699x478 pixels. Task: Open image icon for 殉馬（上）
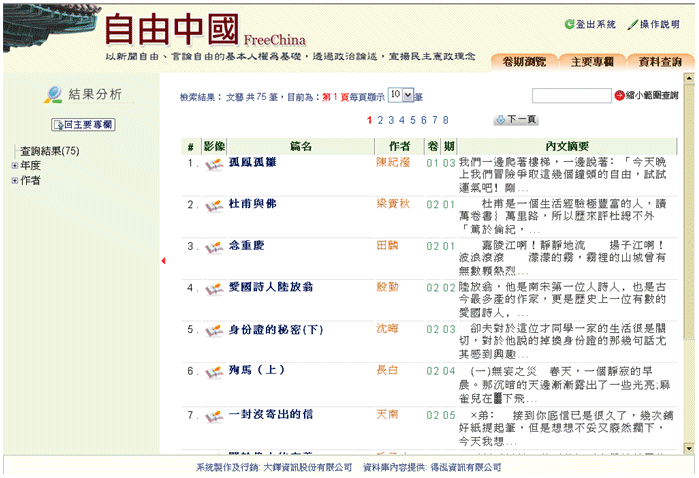213,372
